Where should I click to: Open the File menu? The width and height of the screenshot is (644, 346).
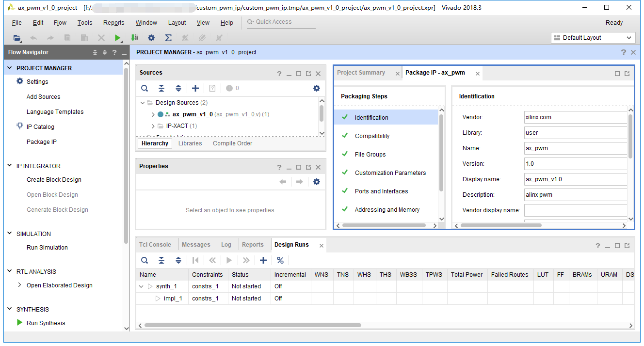point(17,23)
